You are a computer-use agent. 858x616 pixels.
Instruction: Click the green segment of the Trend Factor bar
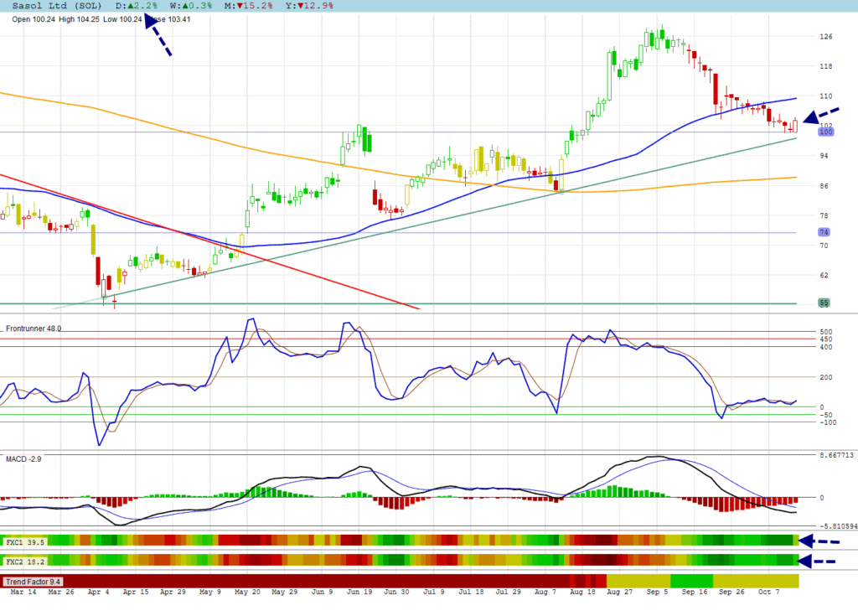691,581
